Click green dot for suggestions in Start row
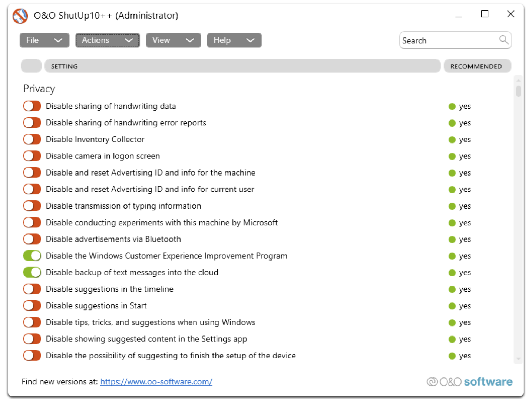The image size is (532, 403). point(452,306)
